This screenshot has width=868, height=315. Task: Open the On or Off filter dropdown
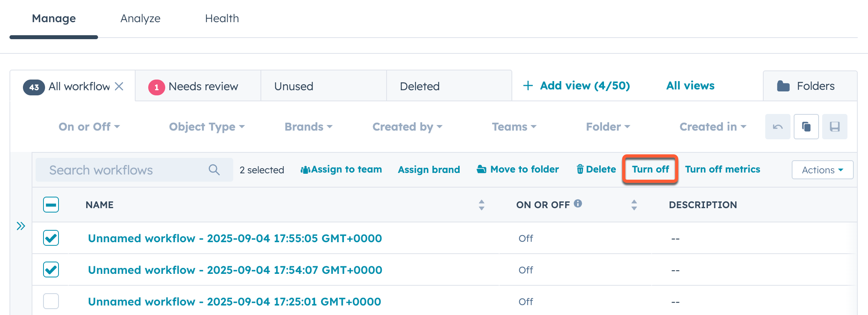coord(89,127)
